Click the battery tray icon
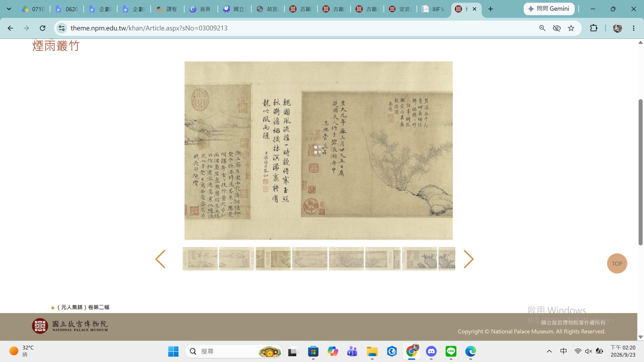The width and height of the screenshot is (644, 362). pyautogui.click(x=599, y=351)
